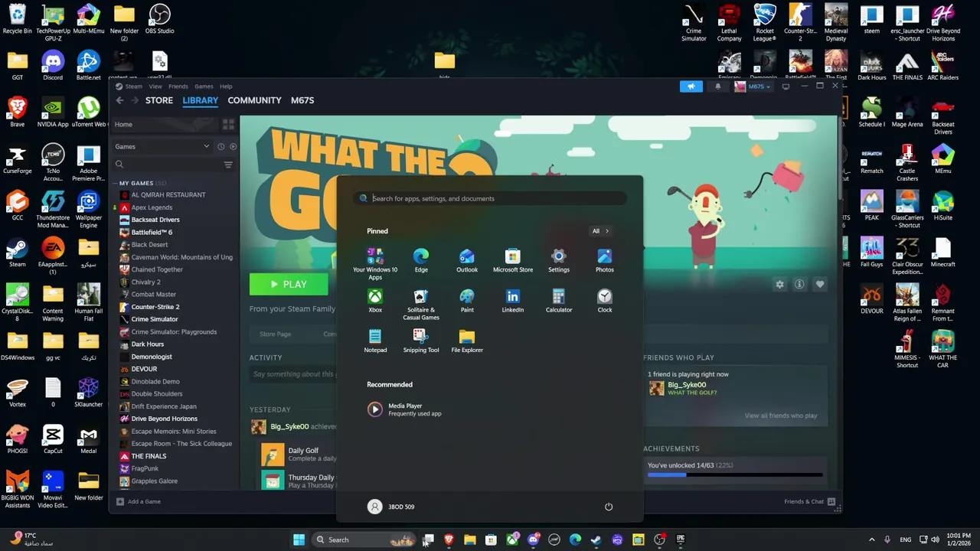Open Friends & Chat in Steam
Viewport: 980px width, 551px height.
coord(810,502)
